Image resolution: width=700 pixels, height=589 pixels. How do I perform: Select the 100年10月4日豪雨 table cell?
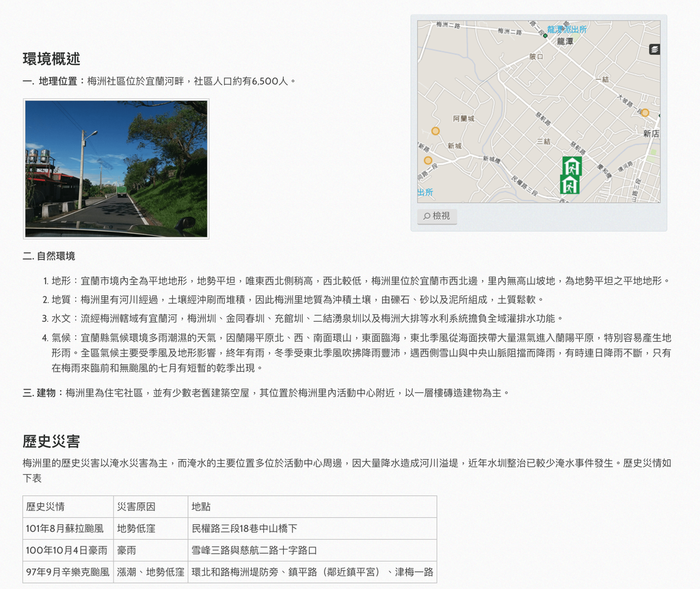[x=68, y=550]
